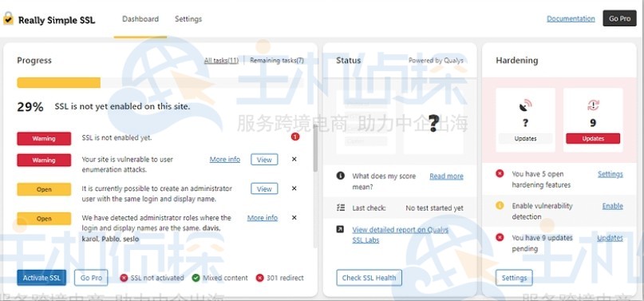Click the Activate SSL button
The height and width of the screenshot is (301, 644).
(x=41, y=278)
